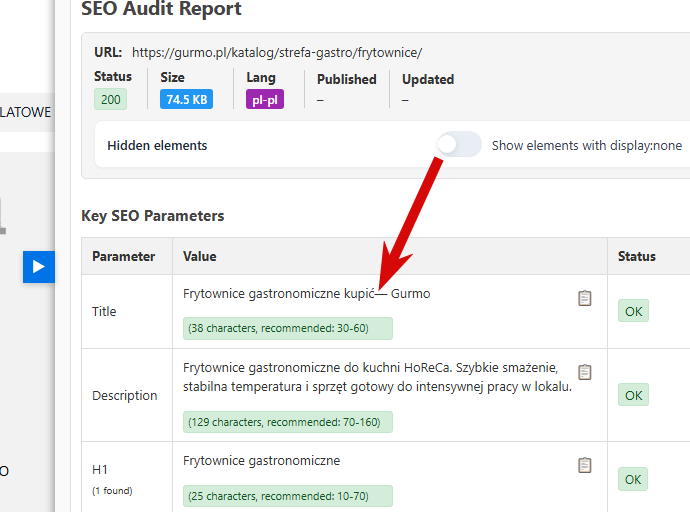
Task: Click the blue play arrow button
Action: (x=38, y=266)
